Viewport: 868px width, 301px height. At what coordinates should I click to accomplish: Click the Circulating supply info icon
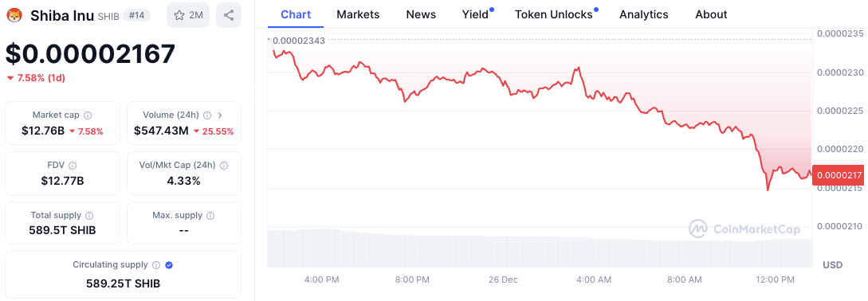(156, 266)
